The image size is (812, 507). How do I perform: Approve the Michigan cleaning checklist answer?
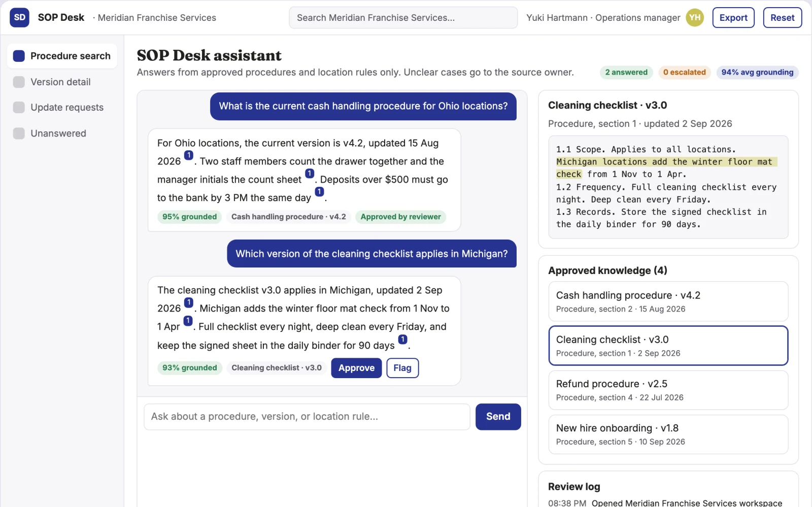[x=356, y=368]
